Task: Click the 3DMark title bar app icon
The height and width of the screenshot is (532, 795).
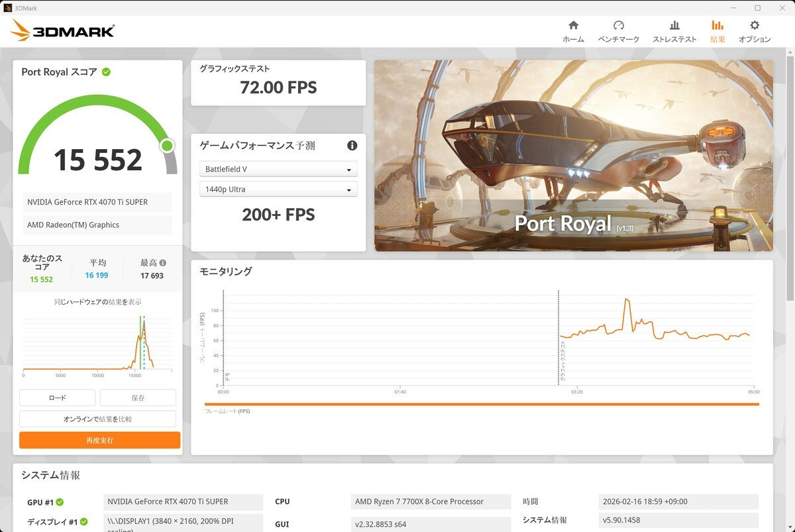Action: click(x=8, y=8)
